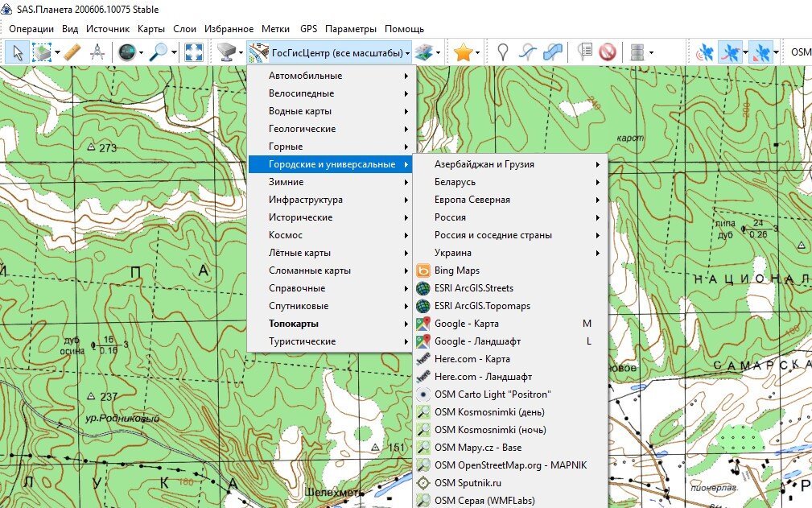The height and width of the screenshot is (508, 812).
Task: Click OSM Carto Light Positron icon
Action: [x=423, y=394]
